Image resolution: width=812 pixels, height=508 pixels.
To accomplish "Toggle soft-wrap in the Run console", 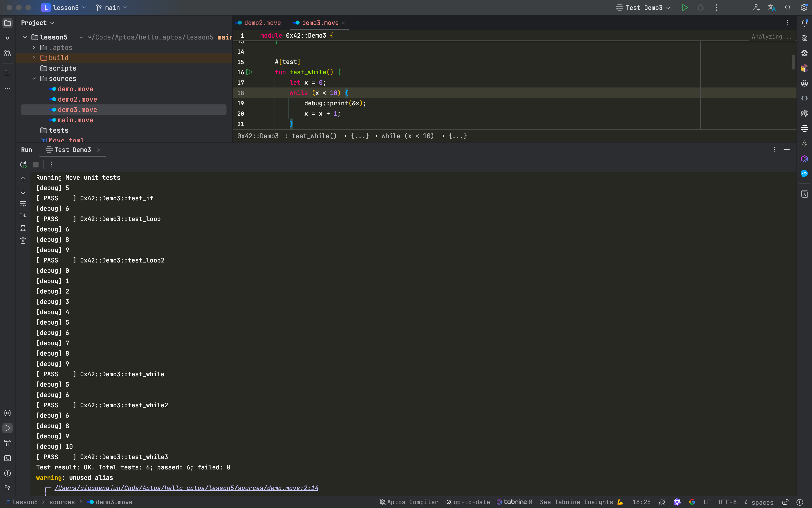I will (23, 204).
